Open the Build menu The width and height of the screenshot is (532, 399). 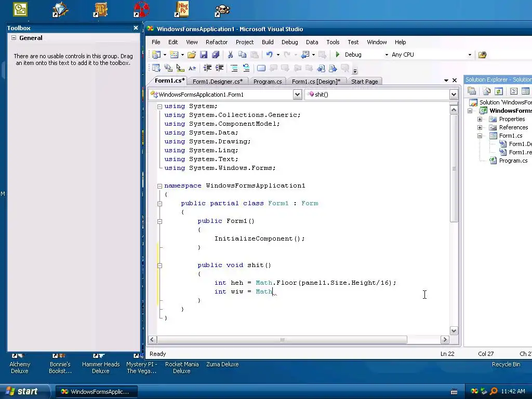pyautogui.click(x=268, y=42)
